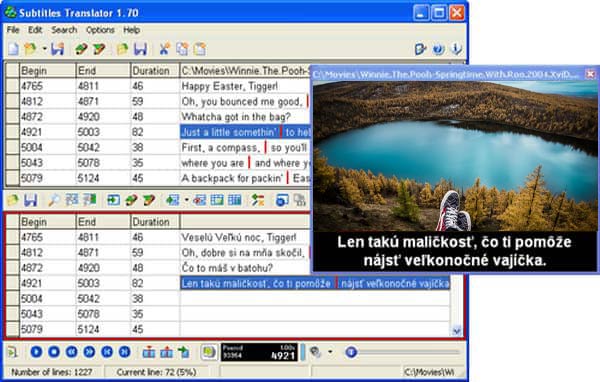
Task: Open the dropdown arrow next to the playback slider
Action: [x=330, y=352]
